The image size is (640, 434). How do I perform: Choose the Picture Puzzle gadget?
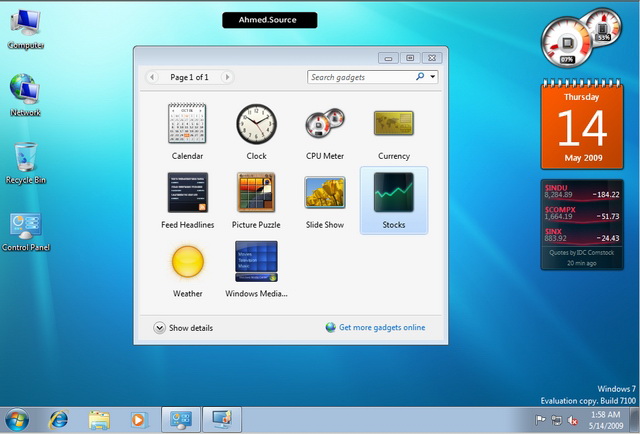coord(256,200)
